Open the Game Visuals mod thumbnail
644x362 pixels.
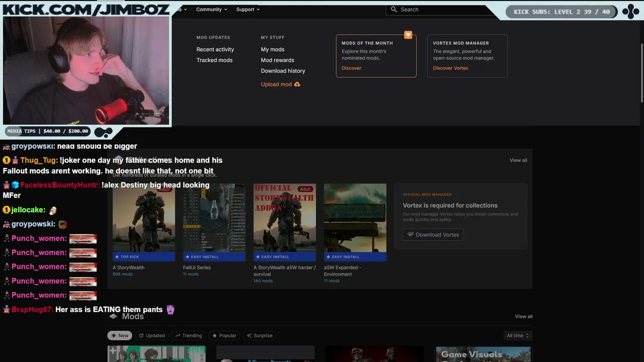484,354
